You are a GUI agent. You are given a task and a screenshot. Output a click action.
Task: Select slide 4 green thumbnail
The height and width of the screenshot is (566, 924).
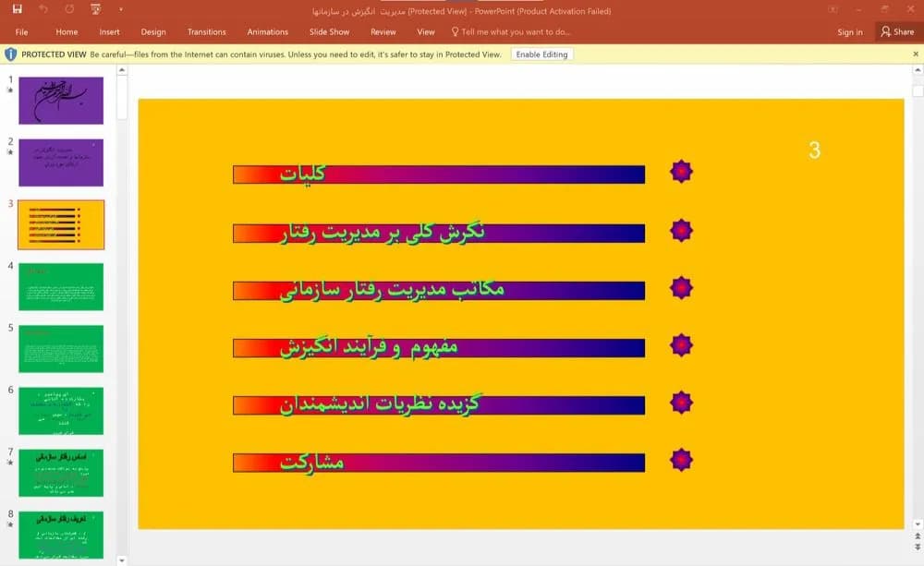(x=61, y=287)
